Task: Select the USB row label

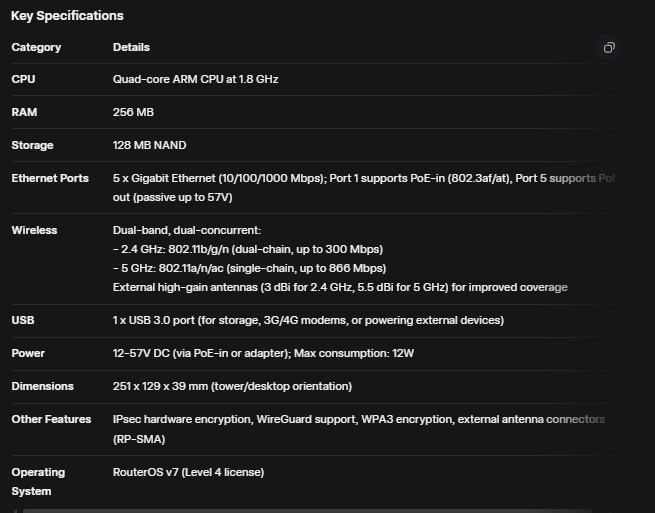Action: pos(23,320)
